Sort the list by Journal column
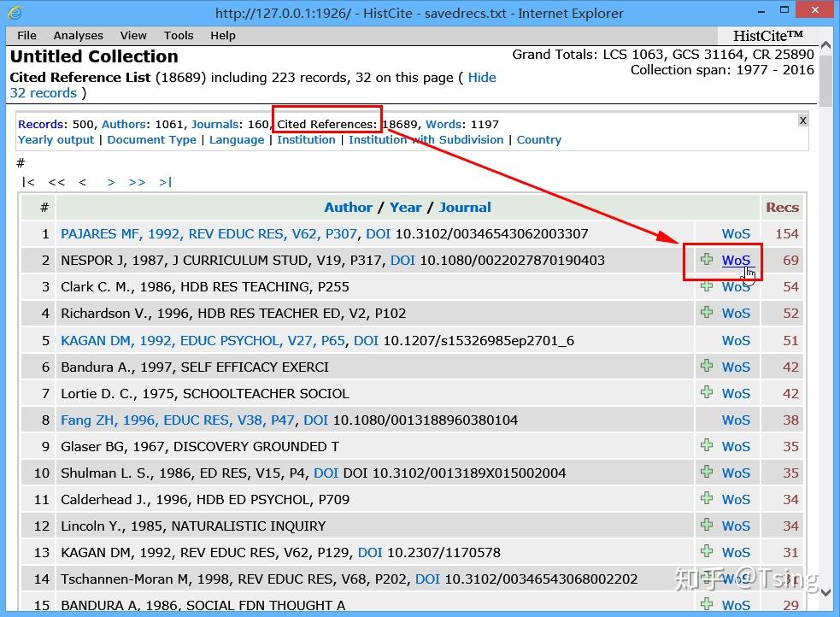840x617 pixels. (465, 208)
